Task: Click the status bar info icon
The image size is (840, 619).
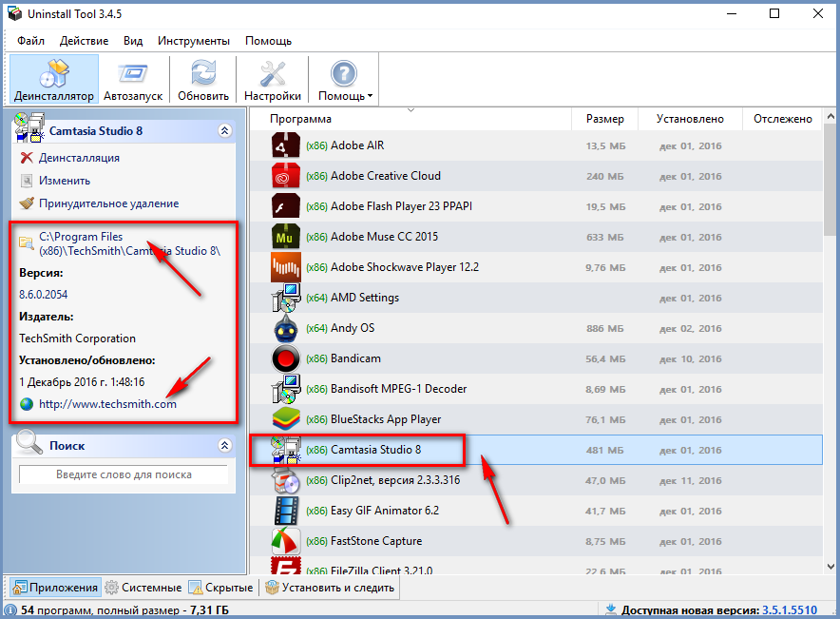Action: (10, 609)
